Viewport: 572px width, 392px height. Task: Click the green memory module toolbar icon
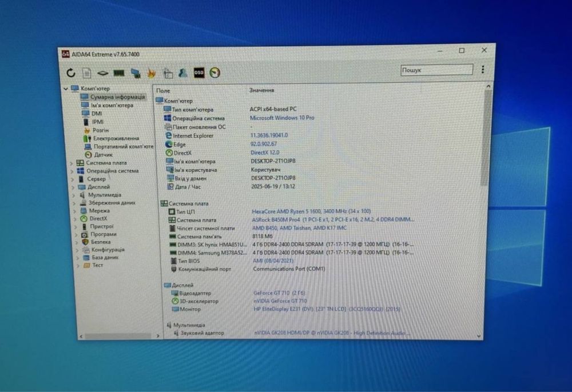(119, 73)
